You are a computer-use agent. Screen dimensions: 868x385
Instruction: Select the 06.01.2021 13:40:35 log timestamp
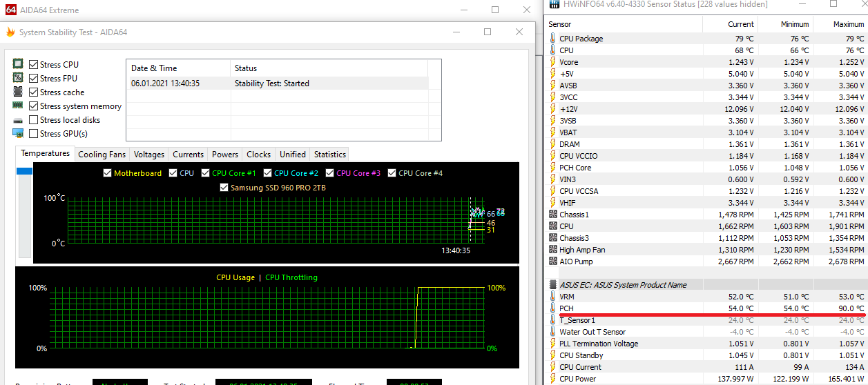point(166,83)
